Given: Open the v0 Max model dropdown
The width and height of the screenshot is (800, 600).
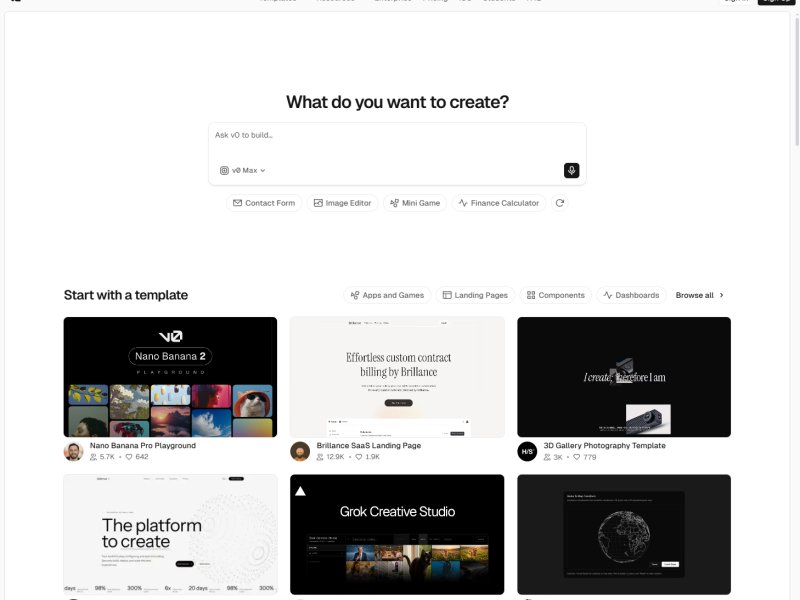Looking at the screenshot, I should (242, 170).
